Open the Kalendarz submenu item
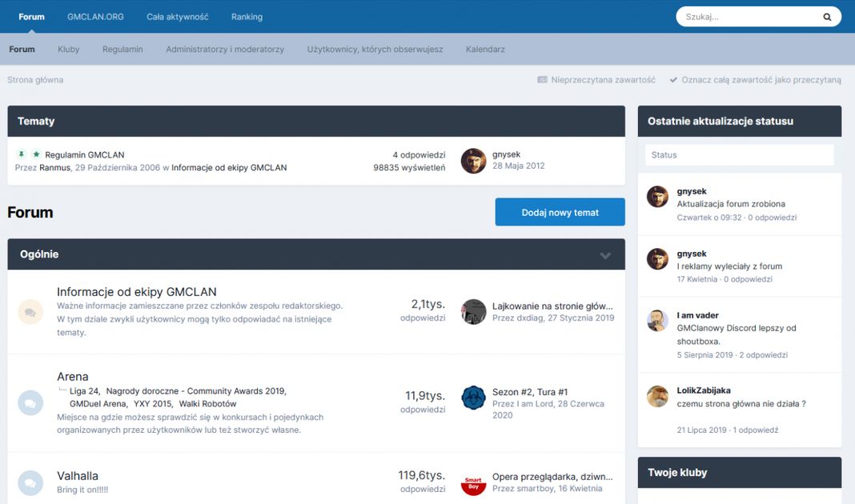The height and width of the screenshot is (504, 855). coord(485,50)
